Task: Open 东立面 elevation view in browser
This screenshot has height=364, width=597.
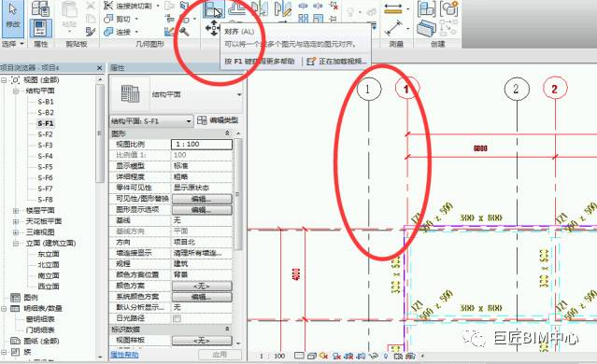Action: (49, 254)
